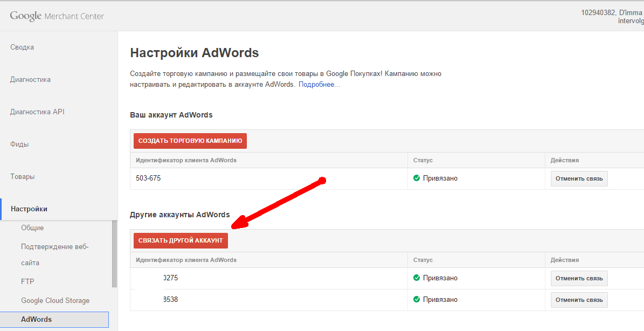Select AdWords settings subsection
644x331 pixels.
[x=54, y=320]
